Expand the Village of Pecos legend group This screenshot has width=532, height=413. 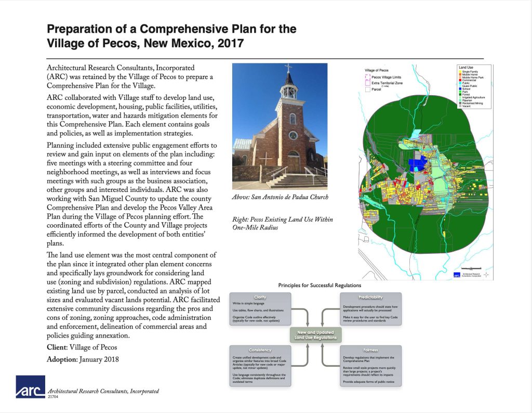pyautogui.click(x=377, y=70)
